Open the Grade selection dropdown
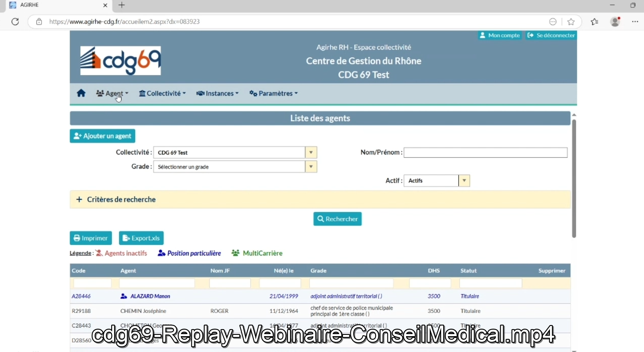Screen dimensions: 644x352 pos(311,167)
